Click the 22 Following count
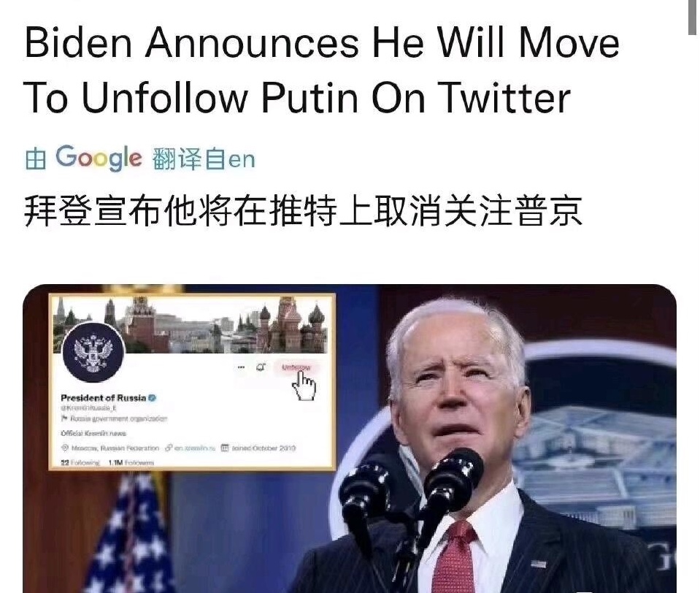 [x=80, y=462]
